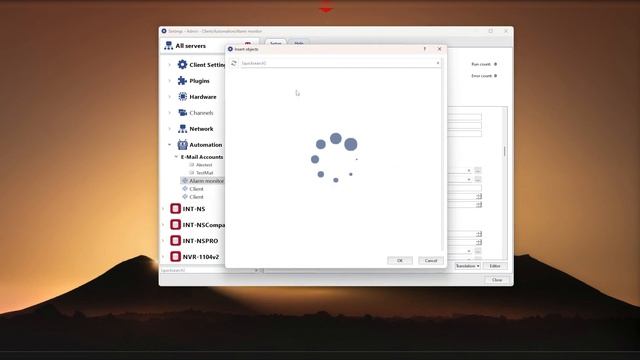Image resolution: width=640 pixels, height=360 pixels.
Task: Click the Editor button
Action: coord(495,266)
